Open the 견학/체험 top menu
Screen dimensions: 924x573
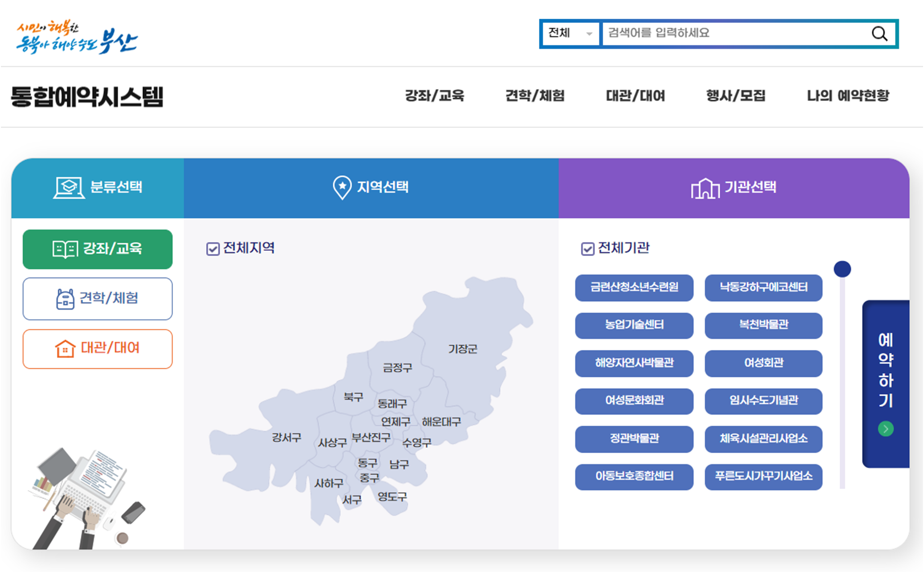[x=535, y=96]
